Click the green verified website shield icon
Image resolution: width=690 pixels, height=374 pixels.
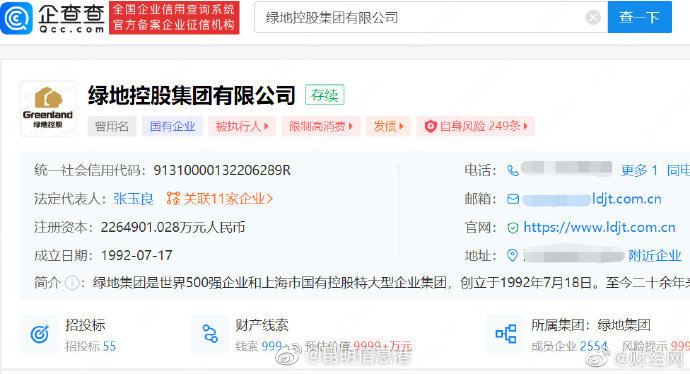[513, 228]
